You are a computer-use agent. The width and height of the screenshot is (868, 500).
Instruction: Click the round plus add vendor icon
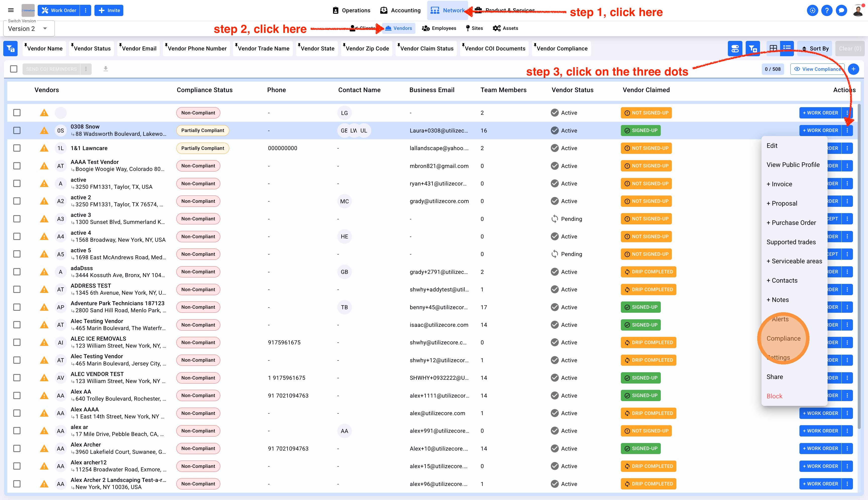[x=853, y=69]
